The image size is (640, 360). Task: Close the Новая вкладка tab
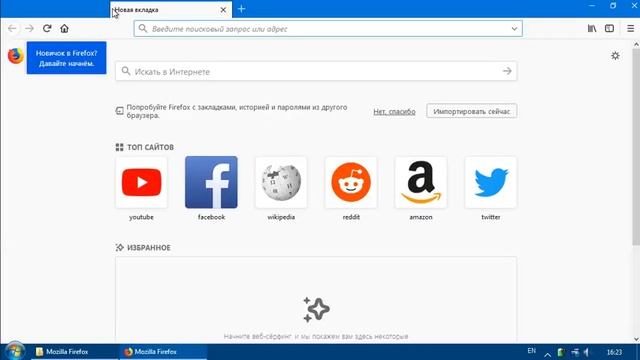tap(223, 10)
